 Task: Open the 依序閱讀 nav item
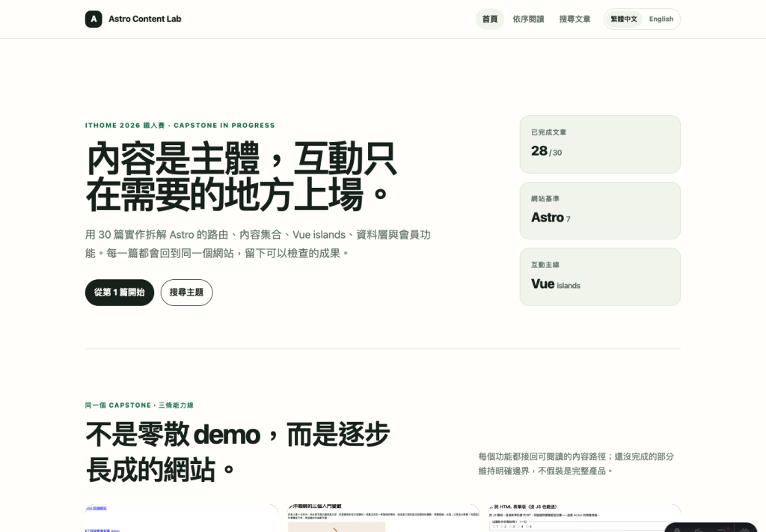click(528, 19)
